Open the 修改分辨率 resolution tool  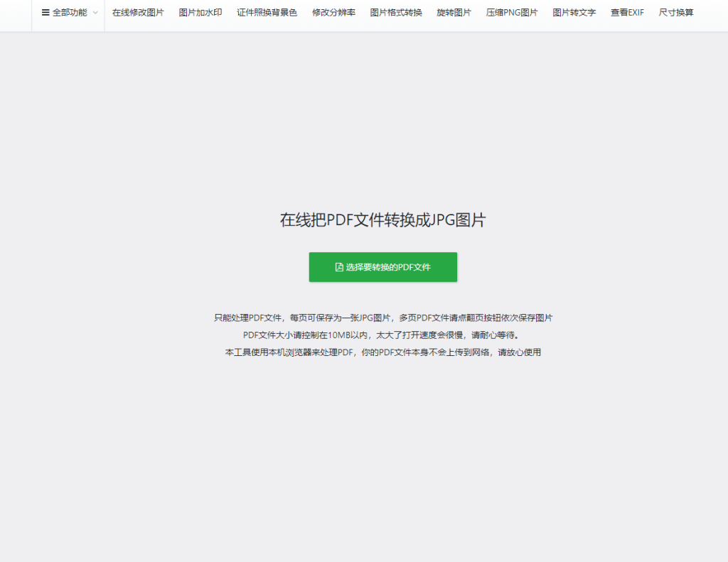[333, 12]
